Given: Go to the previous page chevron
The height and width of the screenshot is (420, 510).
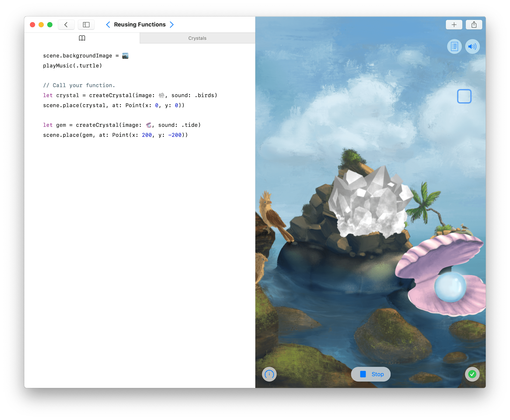Looking at the screenshot, I should (108, 25).
